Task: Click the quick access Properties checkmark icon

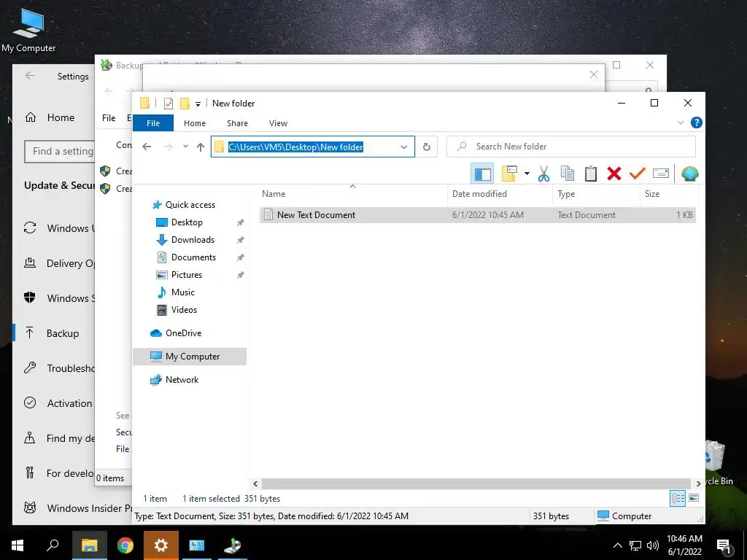Action: 169,104
